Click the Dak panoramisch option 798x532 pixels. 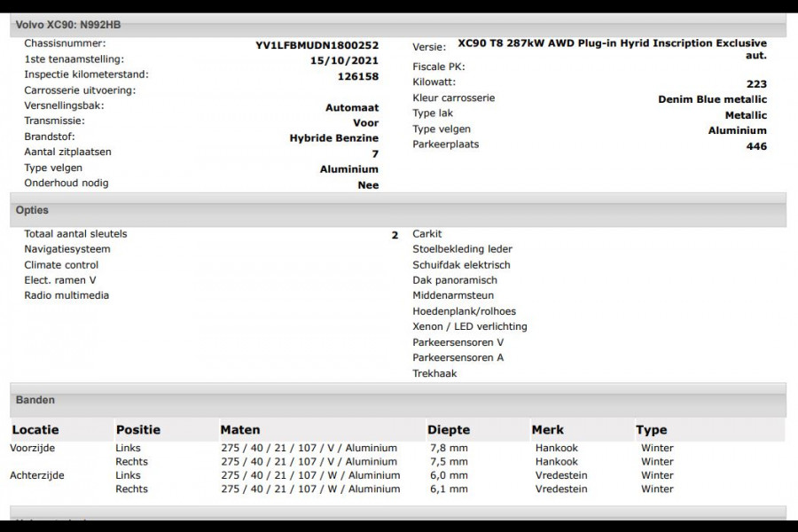coord(455,281)
